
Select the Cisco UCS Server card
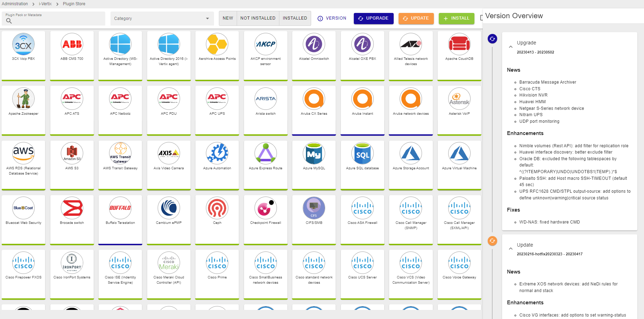(x=363, y=275)
